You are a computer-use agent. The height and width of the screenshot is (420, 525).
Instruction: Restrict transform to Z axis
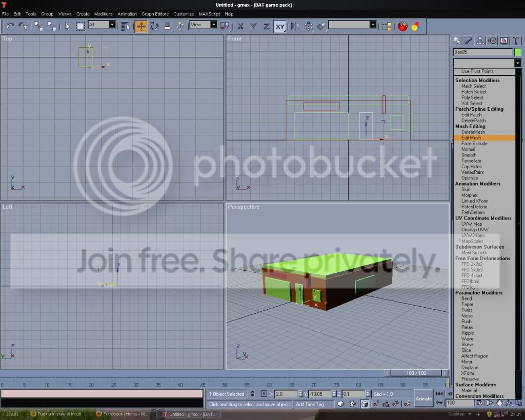[267, 26]
